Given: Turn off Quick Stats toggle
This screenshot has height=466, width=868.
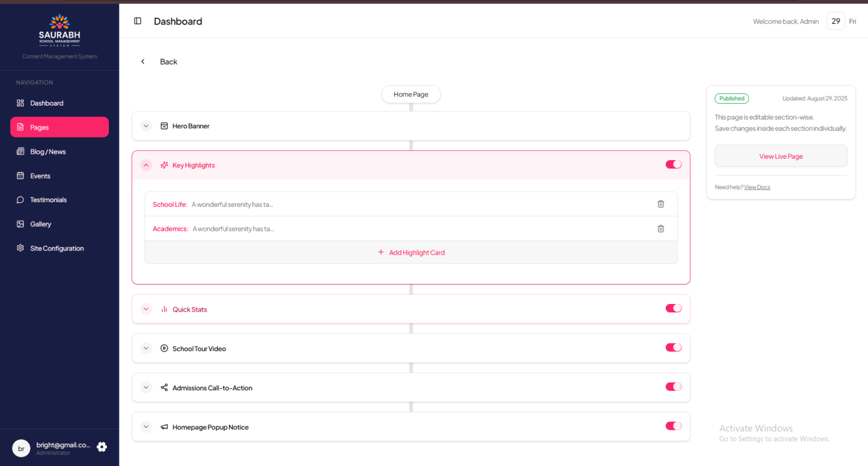Looking at the screenshot, I should click(674, 309).
